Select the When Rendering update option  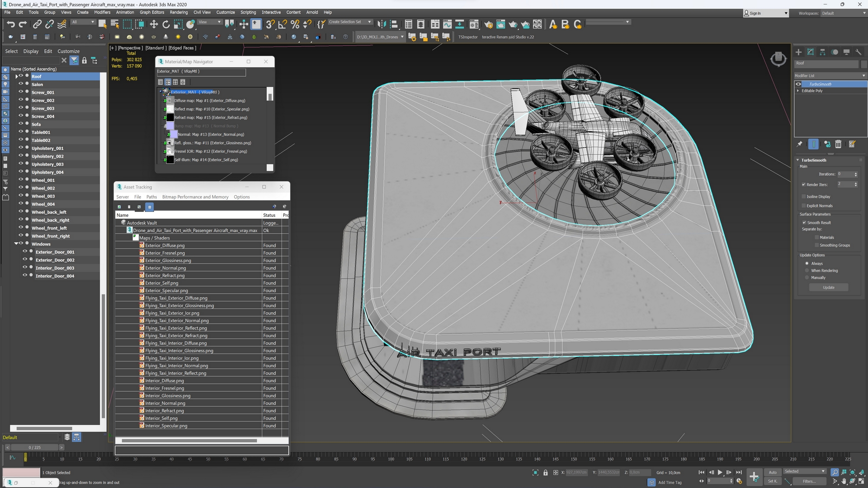tap(807, 271)
